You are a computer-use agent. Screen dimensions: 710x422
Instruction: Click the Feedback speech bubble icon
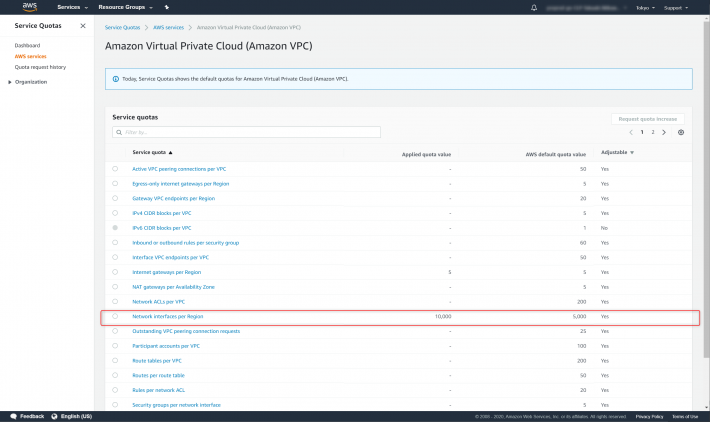[14, 416]
